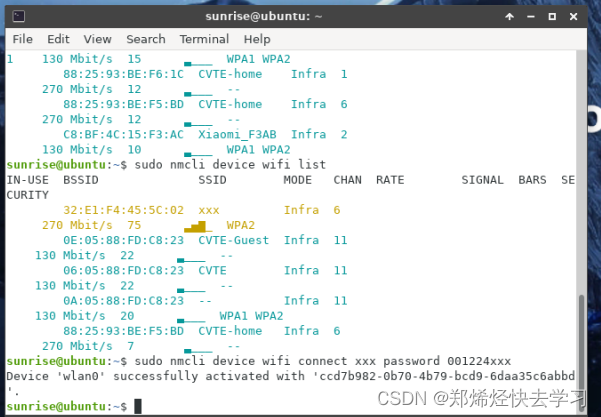Click the 270 Mbit/s 7 rate entry
Image resolution: width=601 pixels, height=417 pixels.
coord(88,346)
